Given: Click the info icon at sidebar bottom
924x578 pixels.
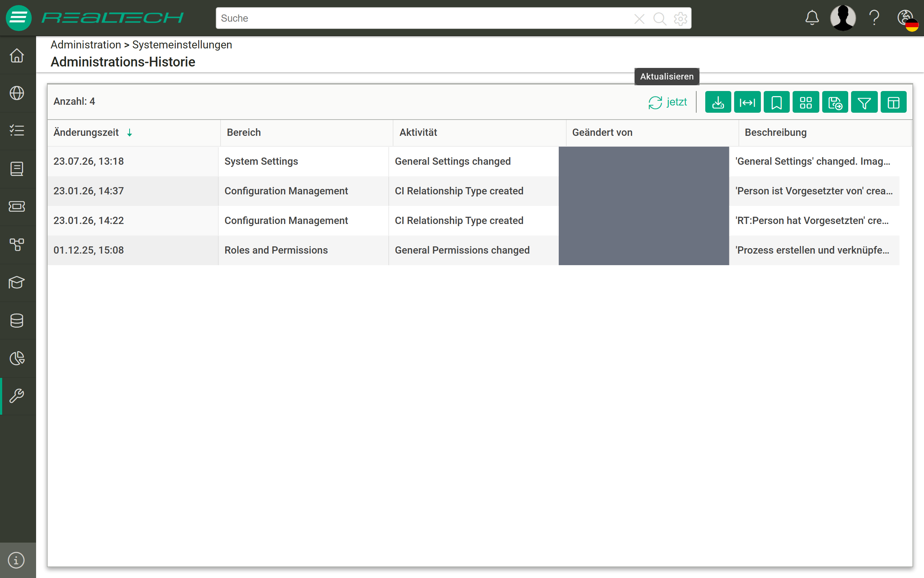Looking at the screenshot, I should [x=16, y=560].
